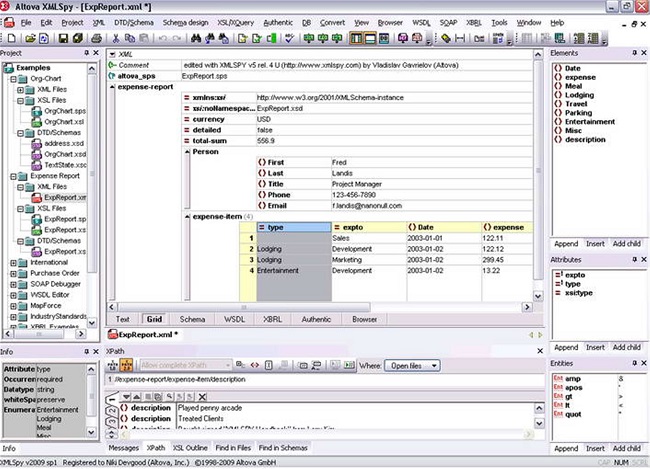Cut selection with the scissors icon
This screenshot has width=650, height=469.
[x=116, y=39]
